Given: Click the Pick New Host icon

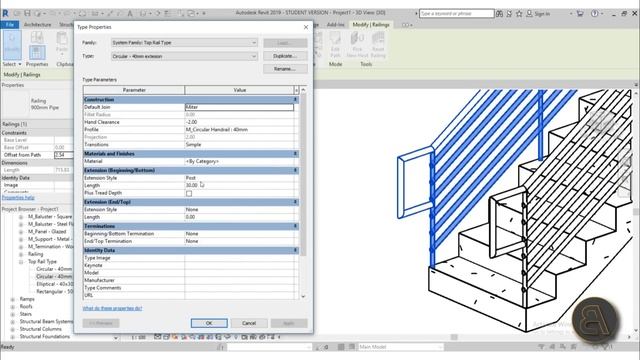Looking at the screenshot, I should point(357,45).
